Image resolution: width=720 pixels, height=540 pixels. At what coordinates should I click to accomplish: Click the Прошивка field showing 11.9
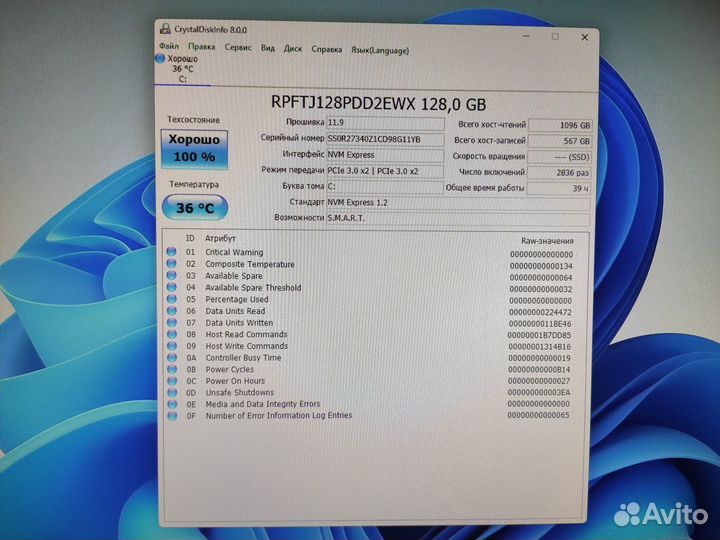coord(385,123)
